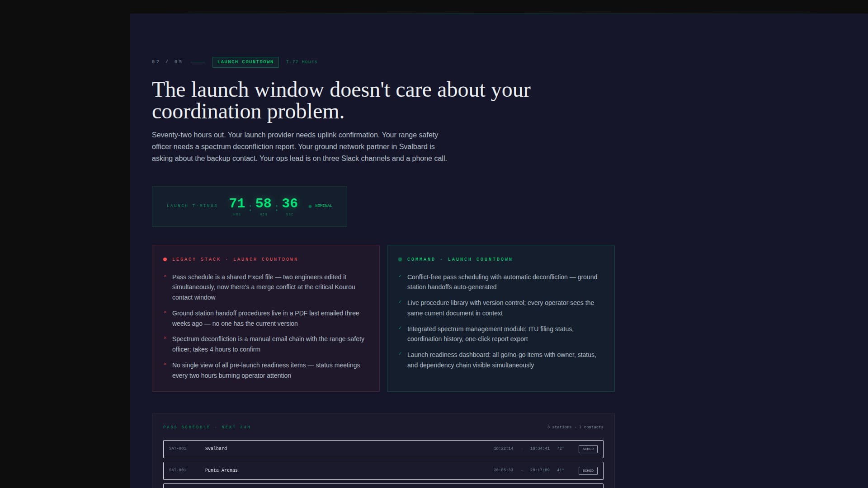Click SCHED on the Svalbard pass

tap(588, 449)
